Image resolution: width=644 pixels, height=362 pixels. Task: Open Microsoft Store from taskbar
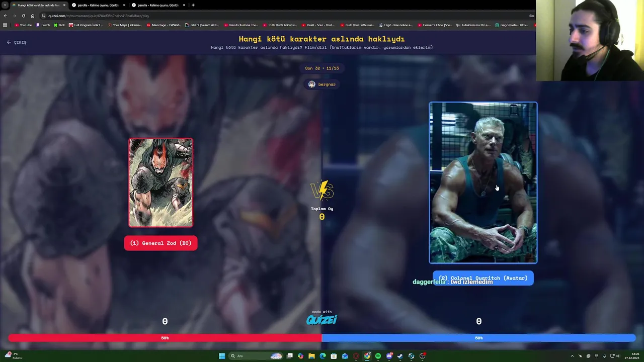334,356
